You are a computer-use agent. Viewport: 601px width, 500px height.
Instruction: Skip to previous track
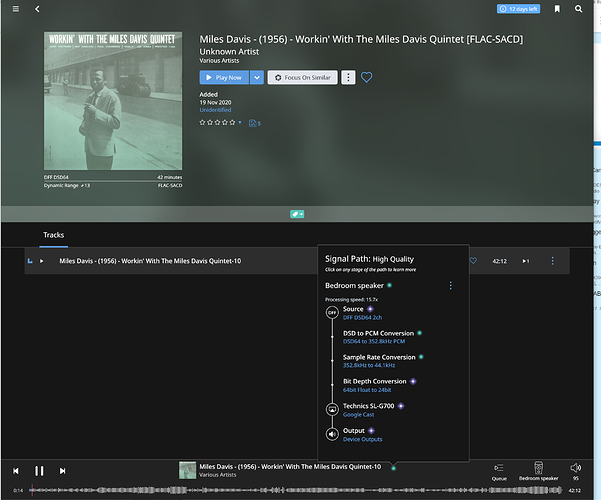tap(16, 471)
